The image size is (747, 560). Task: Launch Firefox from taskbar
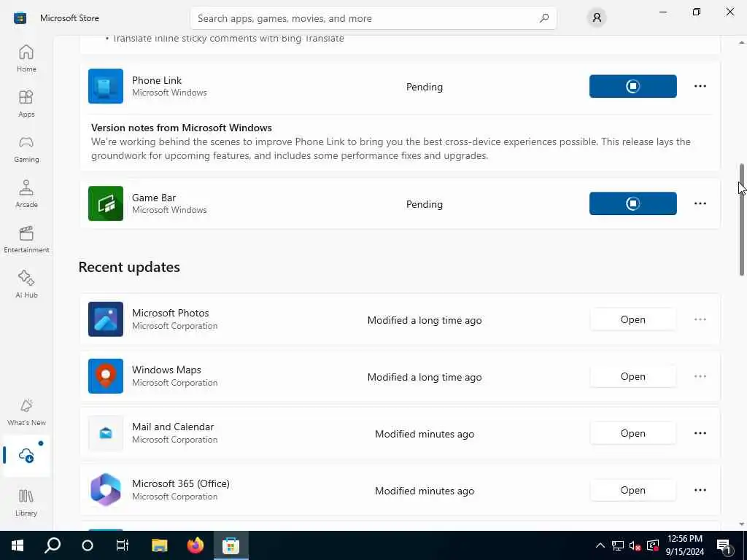click(195, 545)
